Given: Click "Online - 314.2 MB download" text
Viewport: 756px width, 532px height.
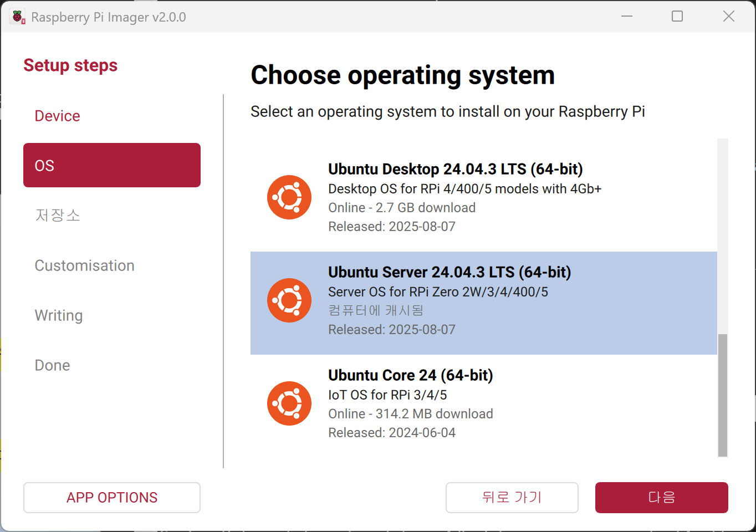Looking at the screenshot, I should point(411,414).
